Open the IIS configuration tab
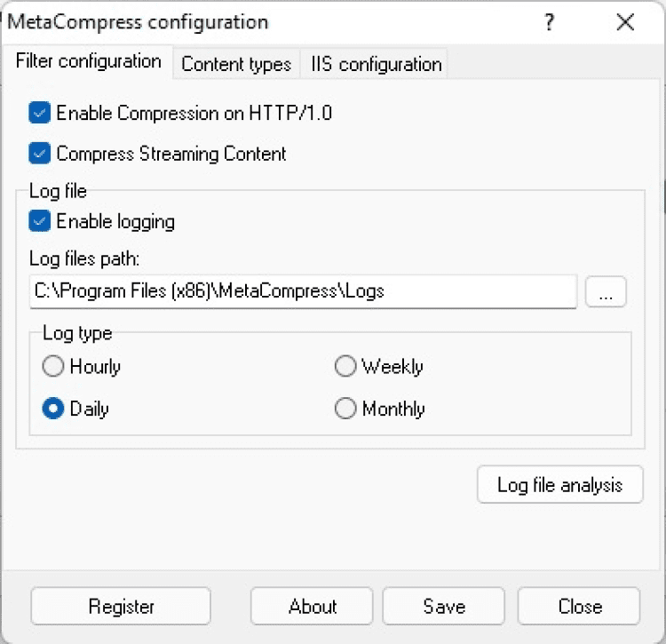Viewport: 666px width, 644px height. coord(376,64)
